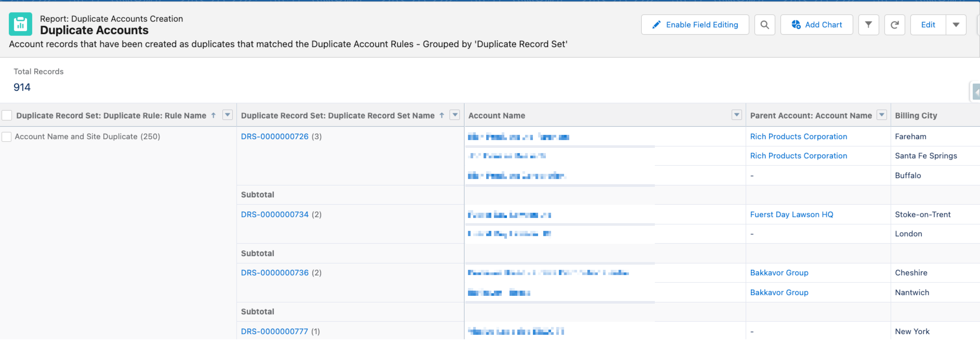Open the dropdown arrow next to Edit

point(956,25)
